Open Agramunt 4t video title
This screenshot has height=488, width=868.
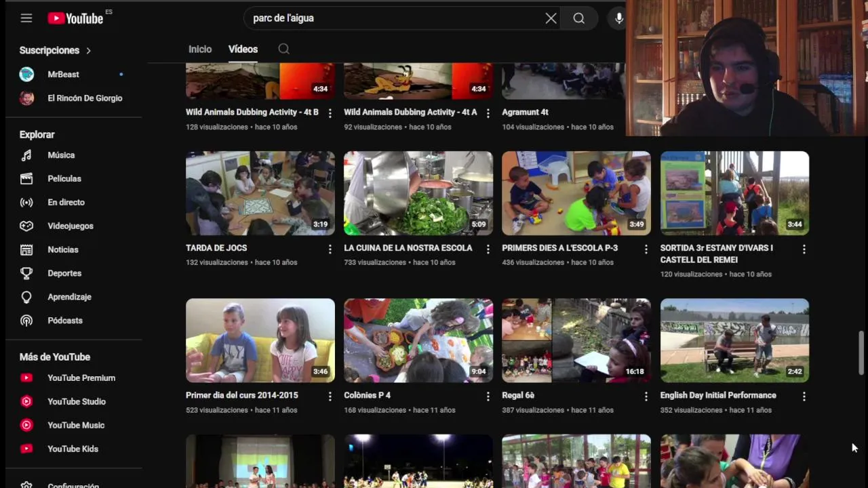pyautogui.click(x=525, y=112)
